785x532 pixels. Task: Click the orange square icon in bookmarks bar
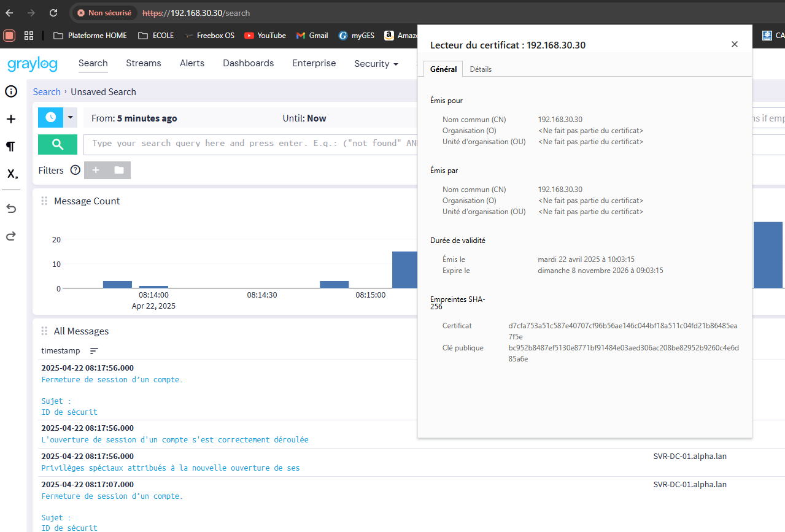(x=9, y=36)
